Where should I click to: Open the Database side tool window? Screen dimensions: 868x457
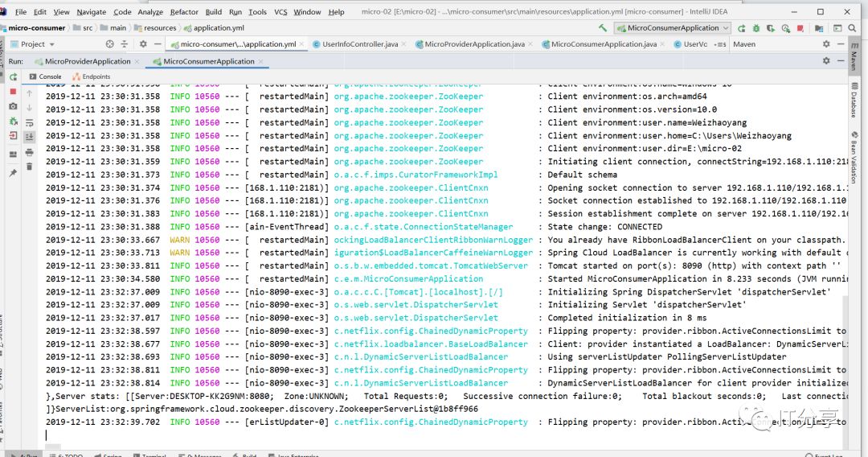pos(854,101)
